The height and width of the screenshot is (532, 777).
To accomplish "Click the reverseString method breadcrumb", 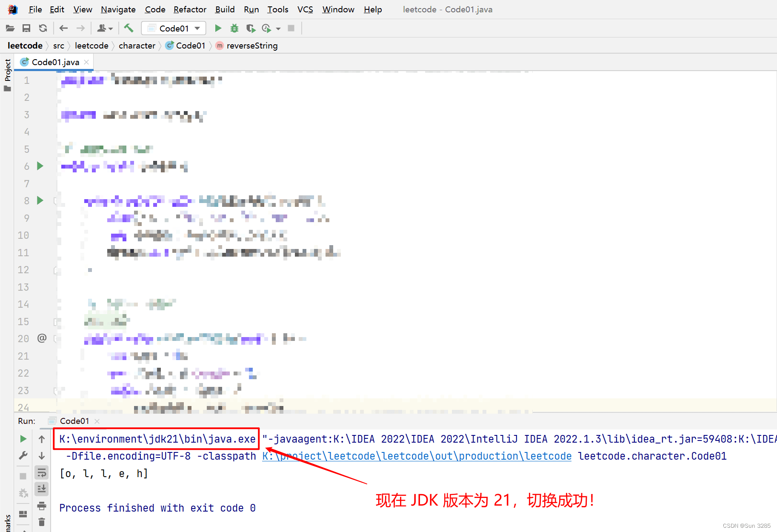I will pyautogui.click(x=247, y=46).
